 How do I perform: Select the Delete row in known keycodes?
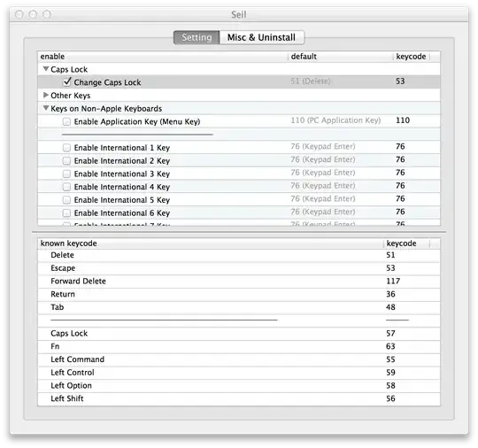(x=239, y=255)
